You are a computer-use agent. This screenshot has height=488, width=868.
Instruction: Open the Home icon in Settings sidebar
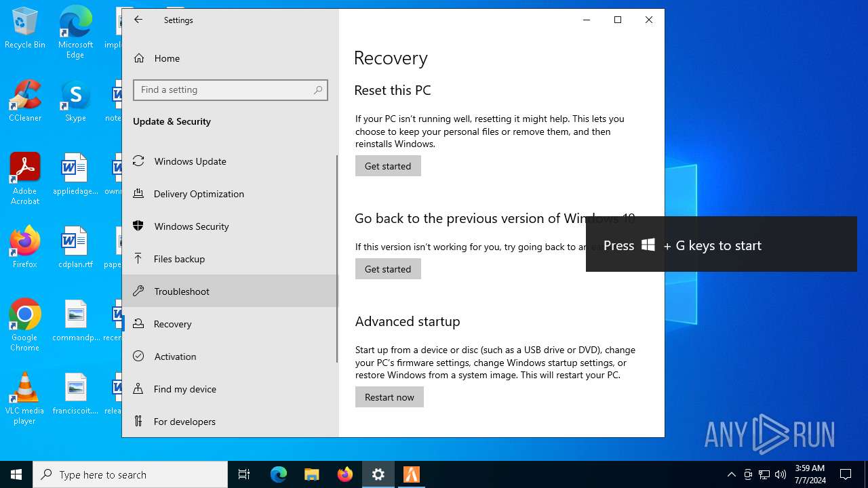(139, 58)
